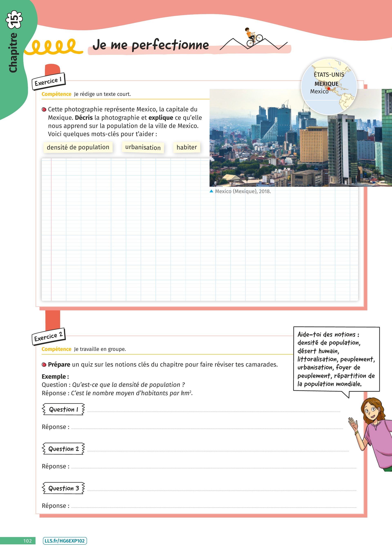Select the 'densité de population' keyword tag
This screenshot has height=555, width=392.
(x=78, y=147)
